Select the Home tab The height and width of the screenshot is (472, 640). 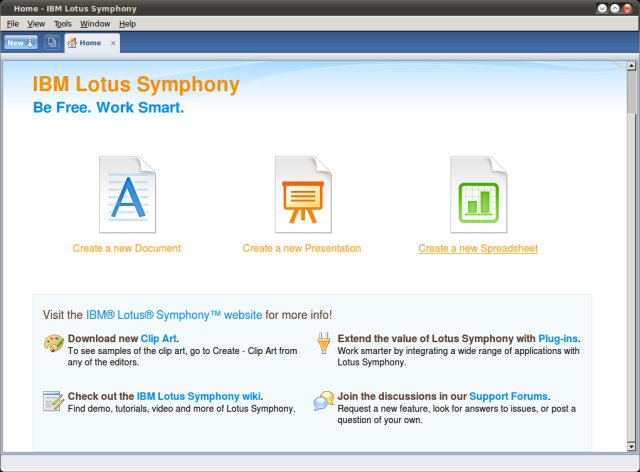[92, 43]
